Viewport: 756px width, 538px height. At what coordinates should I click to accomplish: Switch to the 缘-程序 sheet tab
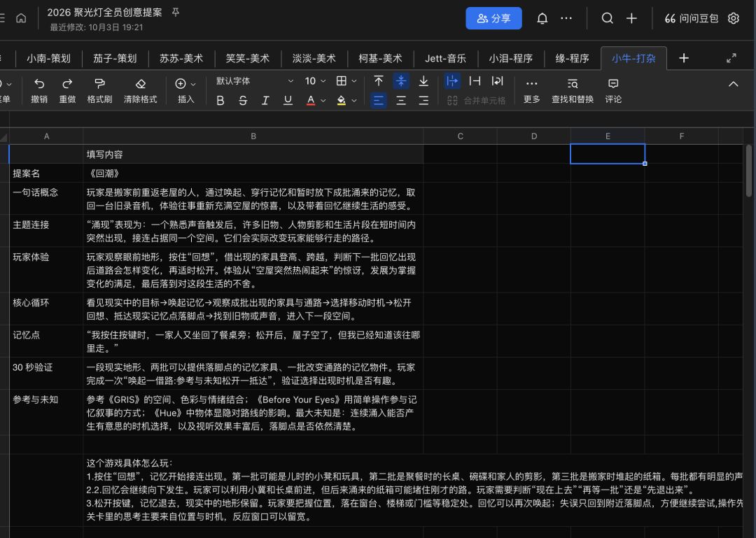coord(573,58)
